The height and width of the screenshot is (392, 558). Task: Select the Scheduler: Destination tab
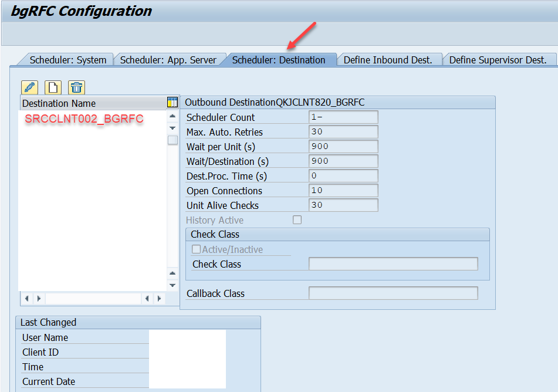(x=280, y=59)
